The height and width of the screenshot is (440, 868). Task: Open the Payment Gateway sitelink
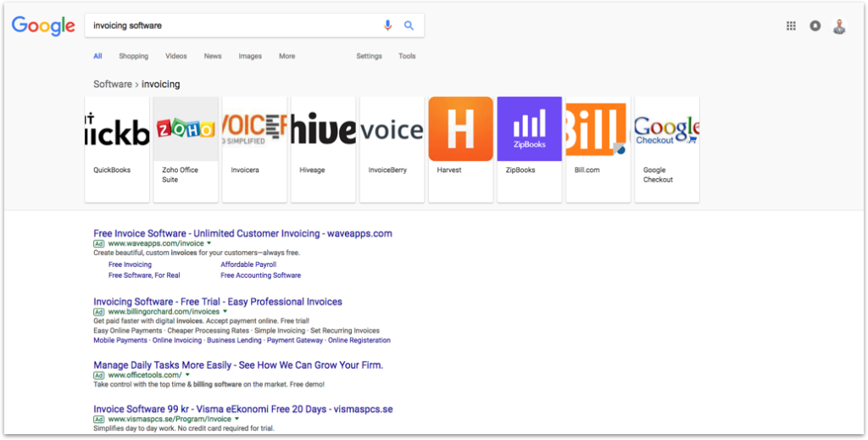click(295, 340)
